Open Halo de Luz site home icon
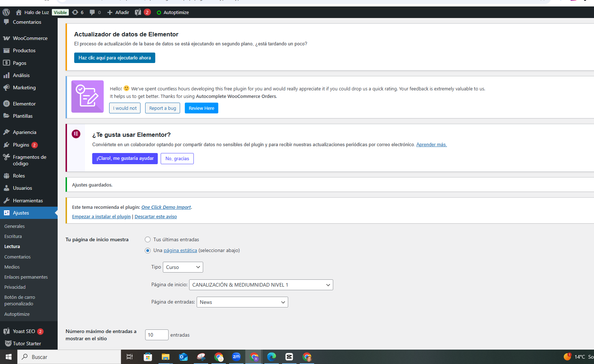594x364 pixels. click(19, 12)
